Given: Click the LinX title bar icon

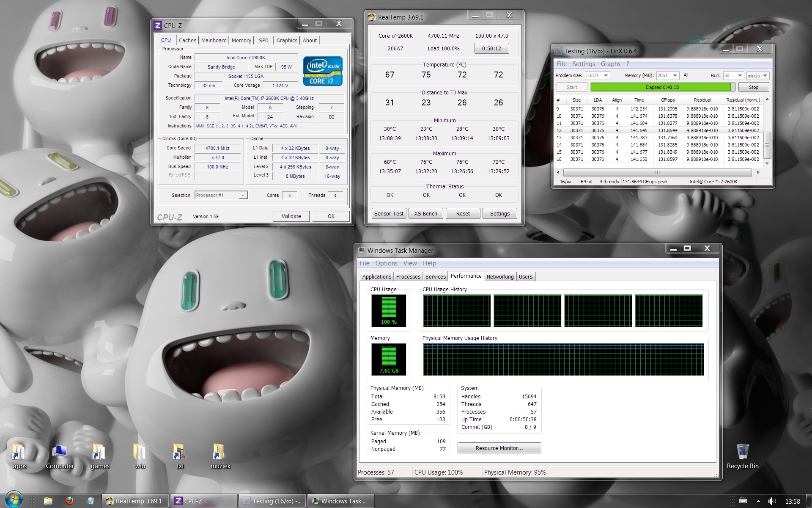Looking at the screenshot, I should coord(558,51).
